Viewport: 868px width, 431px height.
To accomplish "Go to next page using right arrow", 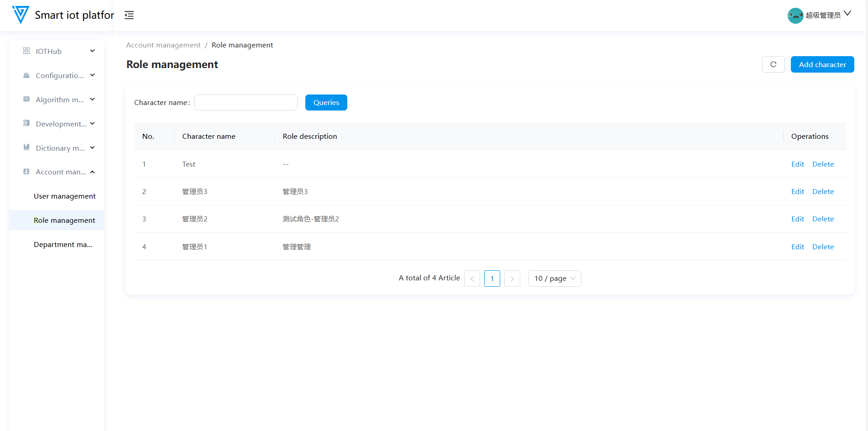I will 512,279.
